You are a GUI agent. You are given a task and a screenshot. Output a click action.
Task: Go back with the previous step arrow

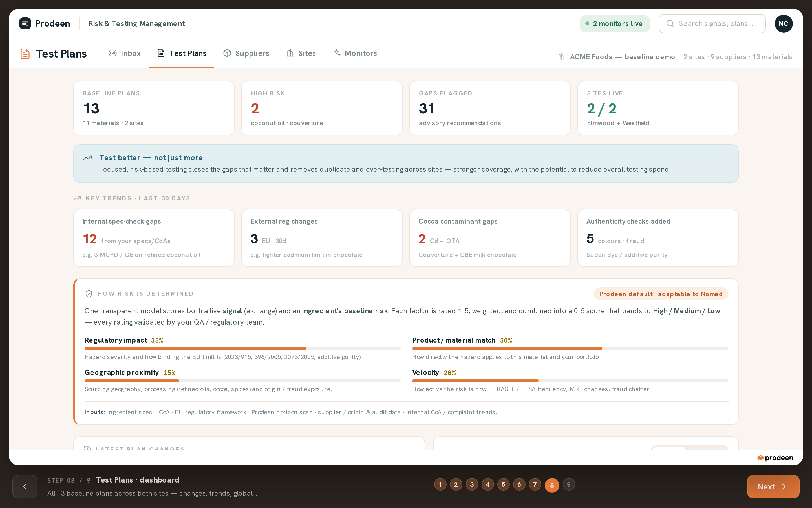pyautogui.click(x=25, y=487)
